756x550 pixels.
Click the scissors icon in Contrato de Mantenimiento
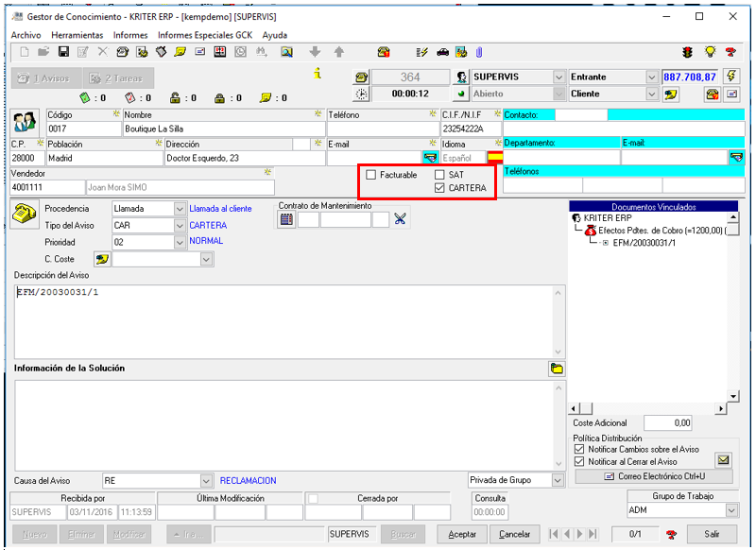point(400,219)
